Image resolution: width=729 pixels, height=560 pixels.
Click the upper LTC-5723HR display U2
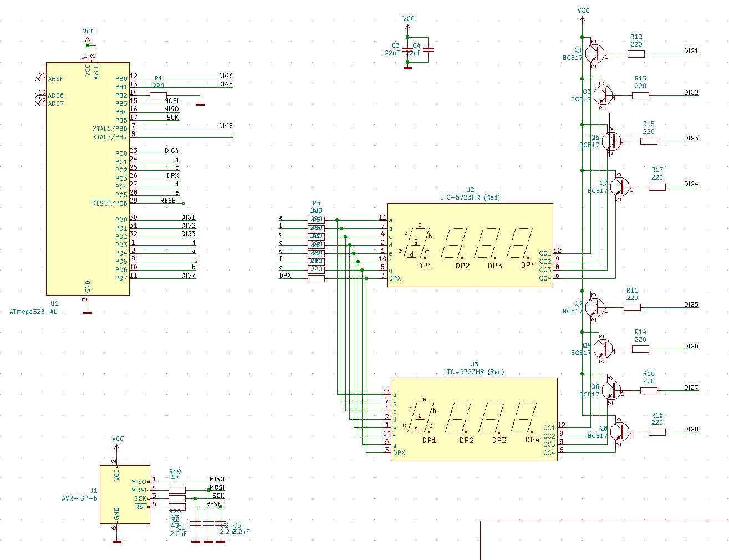[470, 245]
